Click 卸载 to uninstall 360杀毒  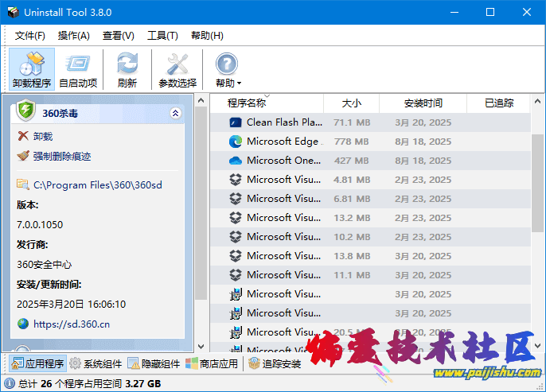click(43, 136)
